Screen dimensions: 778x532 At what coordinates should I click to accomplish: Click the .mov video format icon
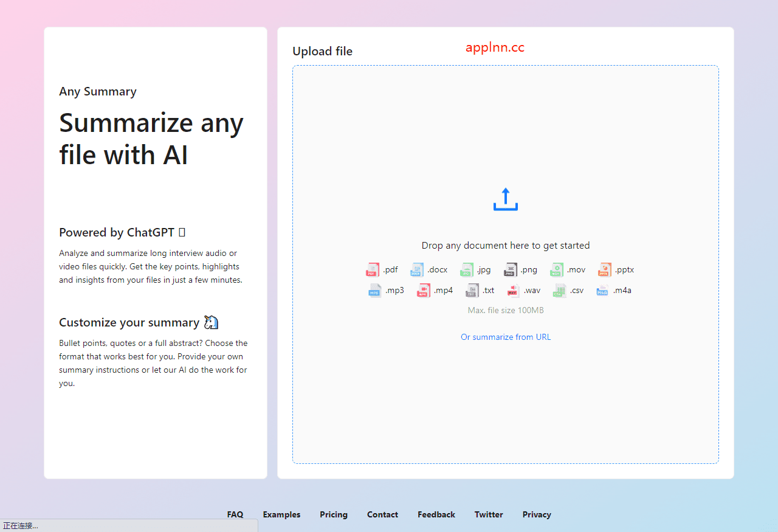[556, 269]
